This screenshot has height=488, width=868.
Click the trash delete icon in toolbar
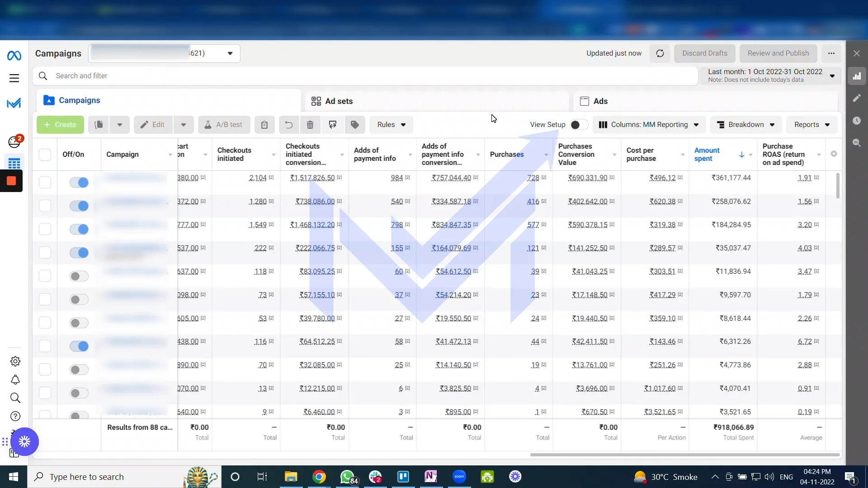310,125
